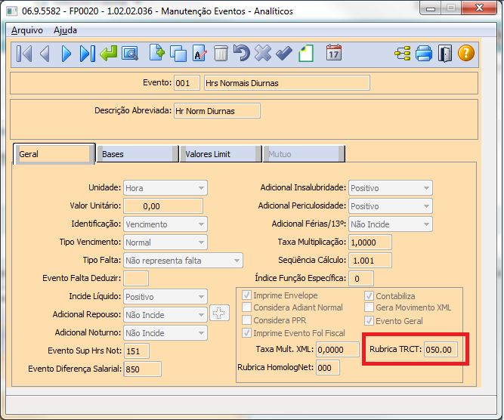Open the calendar 17 icon
This screenshot has height=420, width=504.
[x=334, y=52]
